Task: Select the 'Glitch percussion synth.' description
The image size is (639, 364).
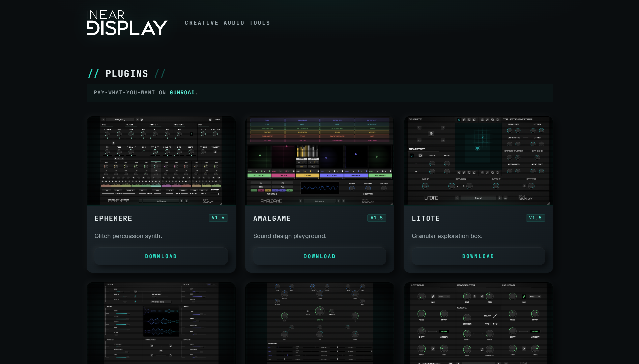Action: pyautogui.click(x=128, y=236)
